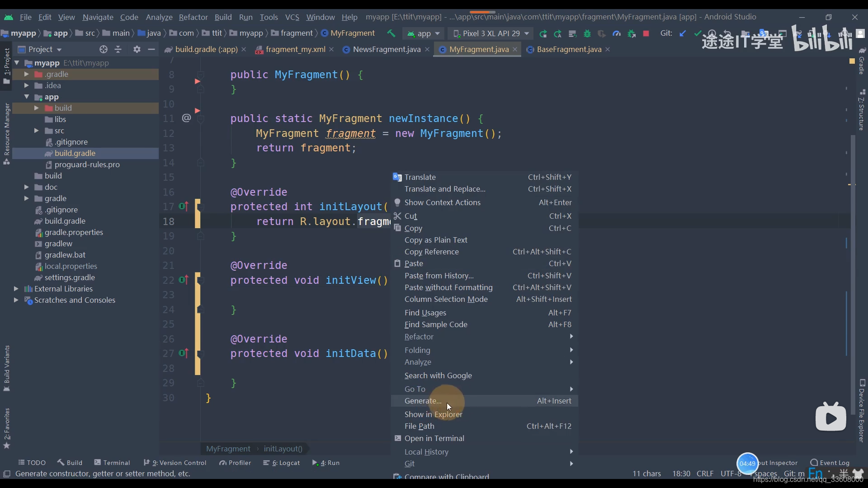Screen dimensions: 868x488
Task: Toggle the Build Variants tool window
Action: (x=6, y=368)
